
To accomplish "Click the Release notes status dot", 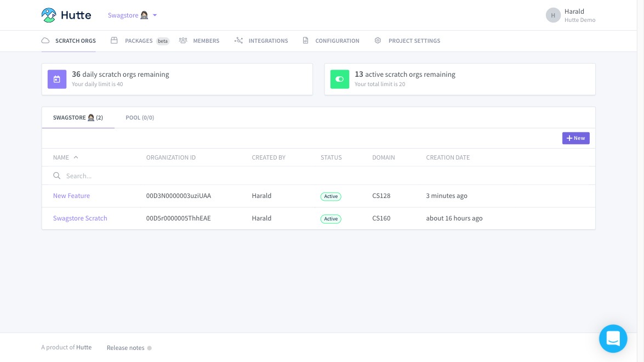I will click(x=150, y=348).
